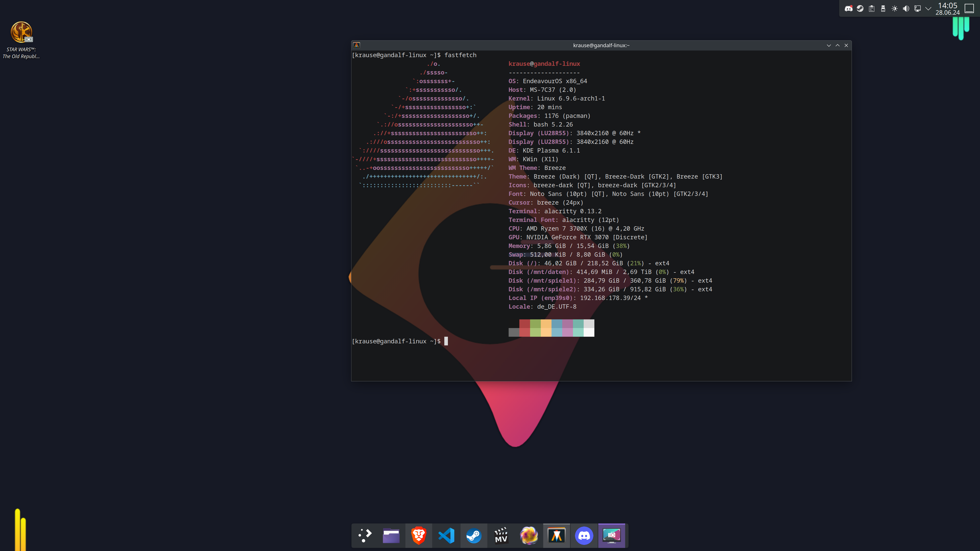Open audio volume tray applet
The image size is (980, 551).
pyautogui.click(x=906, y=8)
